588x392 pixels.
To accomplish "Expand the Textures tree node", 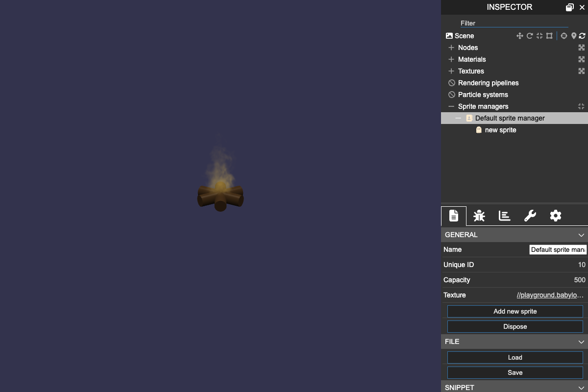I will pos(451,71).
